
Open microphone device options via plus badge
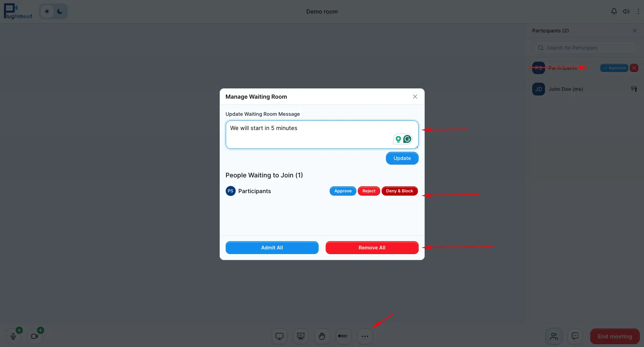pyautogui.click(x=20, y=330)
